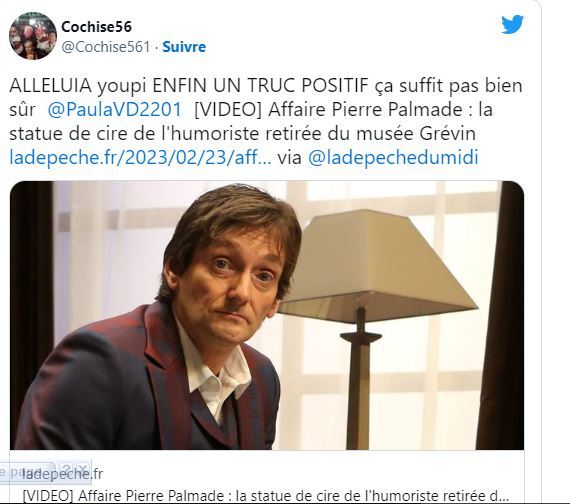The width and height of the screenshot is (570, 504).
Task: Click the lamp shade in the preview image
Action: 377,266
